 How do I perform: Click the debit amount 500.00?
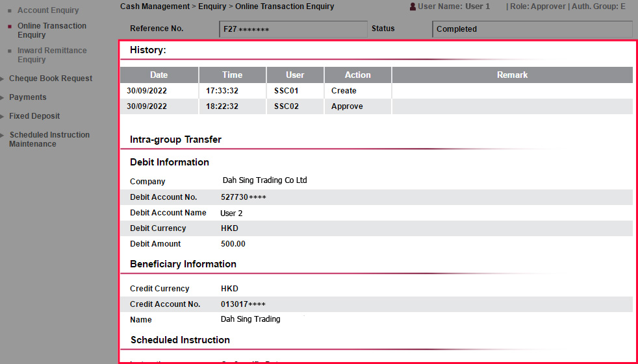(x=233, y=244)
